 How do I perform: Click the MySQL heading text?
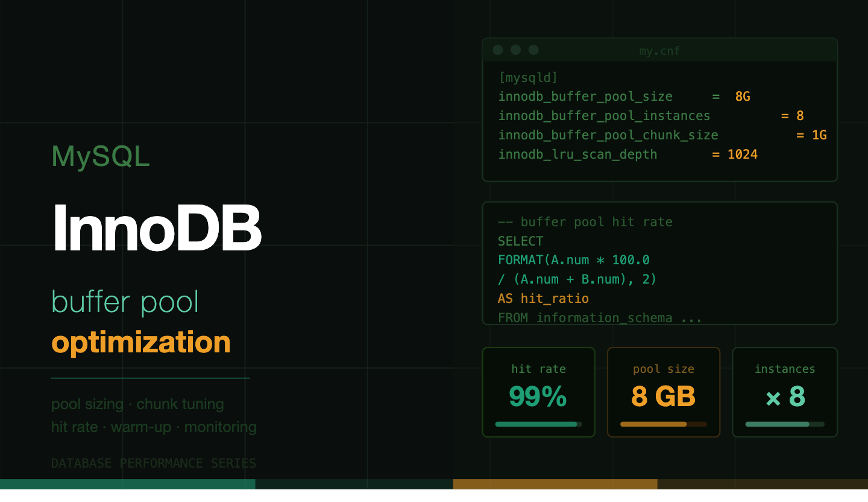point(101,157)
